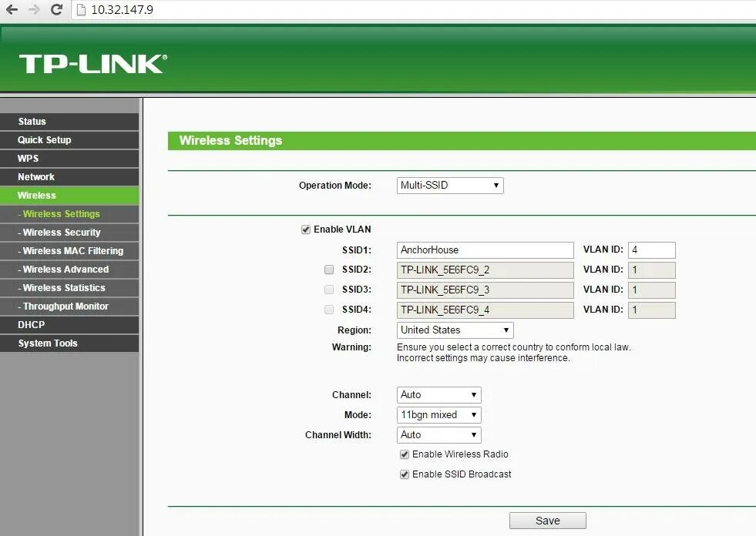
Task: Toggle Enable SSID Broadcast checkbox
Action: click(x=405, y=475)
